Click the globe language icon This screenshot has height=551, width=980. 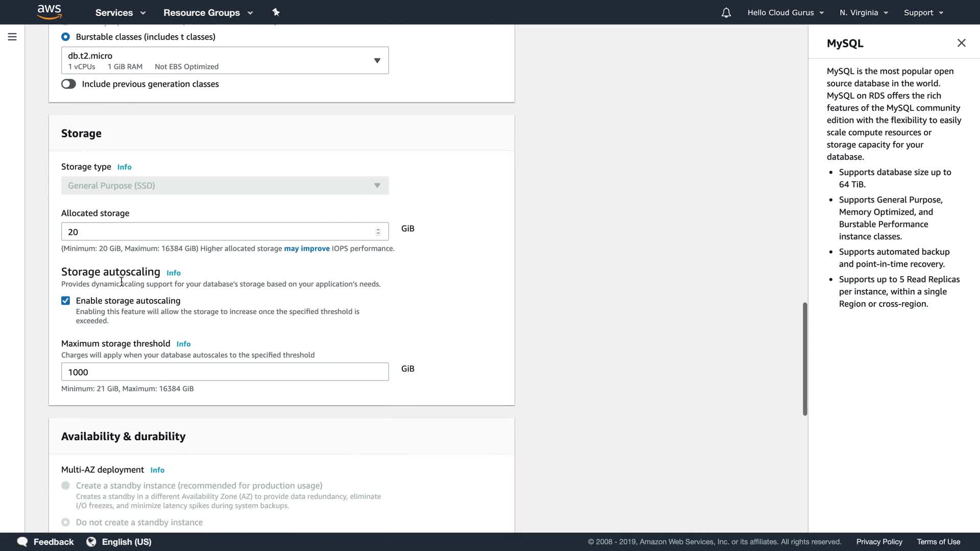click(91, 541)
